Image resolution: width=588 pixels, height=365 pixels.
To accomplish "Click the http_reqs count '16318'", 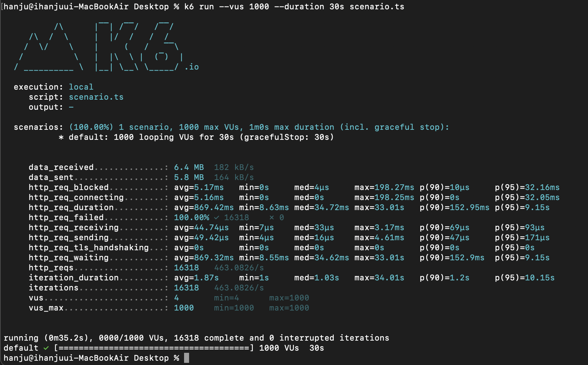I will click(186, 268).
